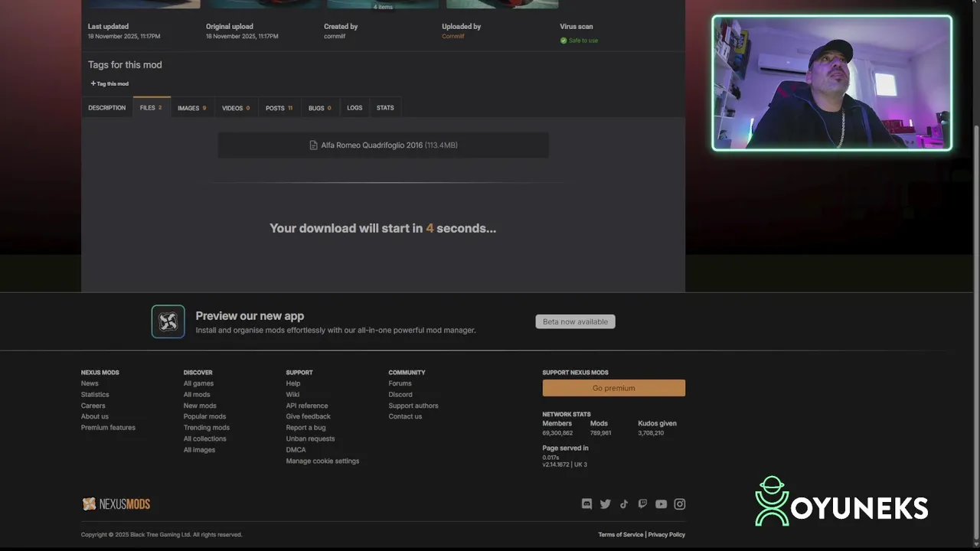This screenshot has width=980, height=551.
Task: Open the All images link
Action: (x=199, y=450)
